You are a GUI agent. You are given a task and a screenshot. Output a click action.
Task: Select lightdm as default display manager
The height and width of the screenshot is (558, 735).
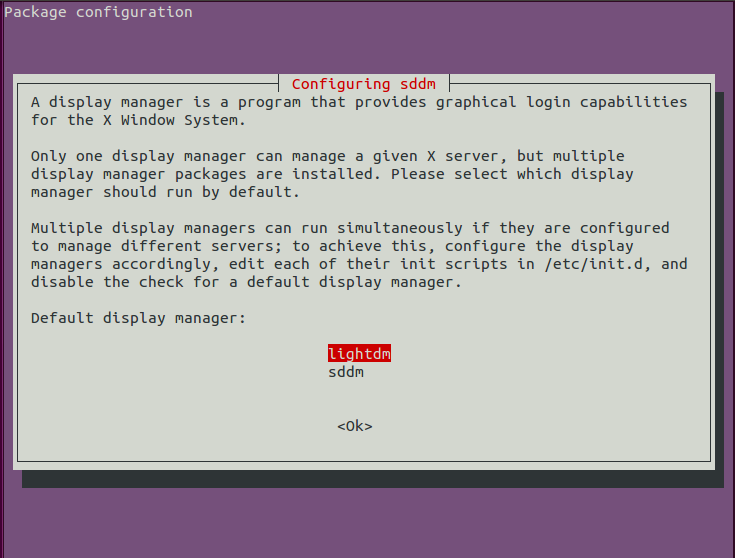pyautogui.click(x=359, y=354)
